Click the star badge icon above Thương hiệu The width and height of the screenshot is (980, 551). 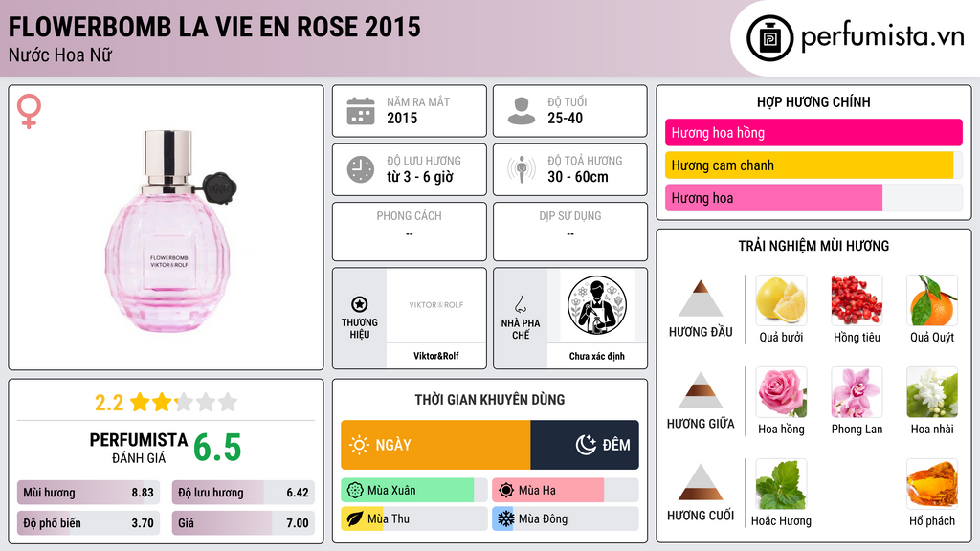click(360, 304)
